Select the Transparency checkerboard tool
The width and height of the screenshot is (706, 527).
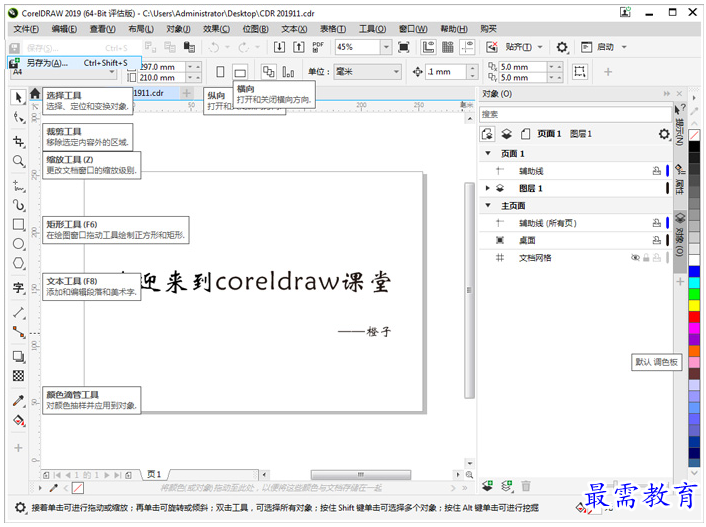click(18, 376)
